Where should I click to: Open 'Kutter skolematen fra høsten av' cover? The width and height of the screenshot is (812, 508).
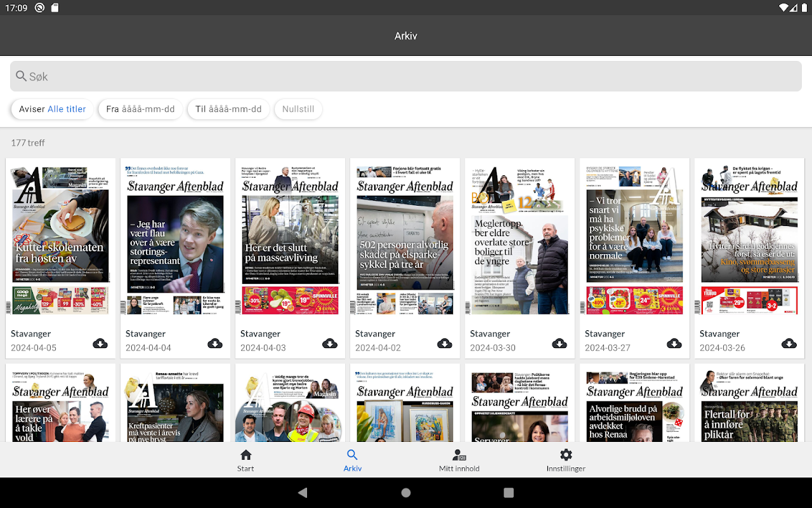pyautogui.click(x=61, y=241)
